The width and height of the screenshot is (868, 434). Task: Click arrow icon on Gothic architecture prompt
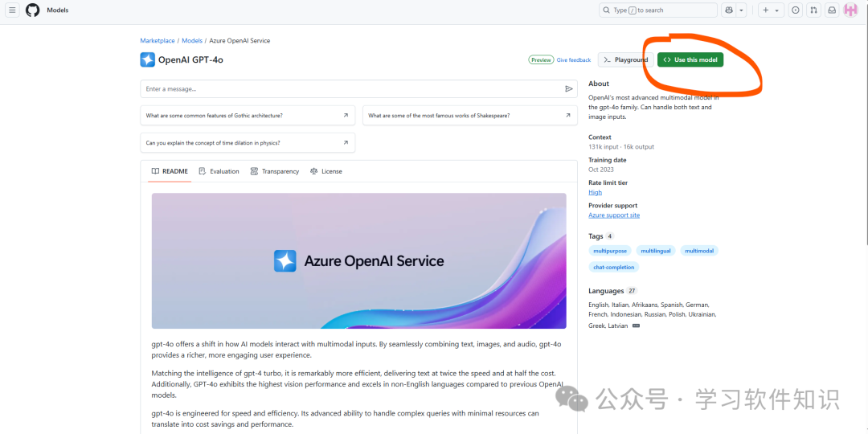click(x=346, y=116)
